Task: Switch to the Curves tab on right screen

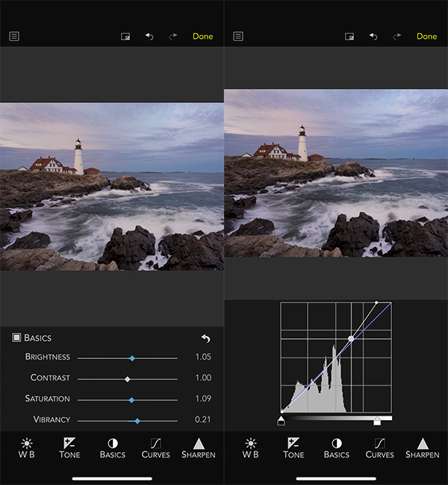Action: point(379,448)
